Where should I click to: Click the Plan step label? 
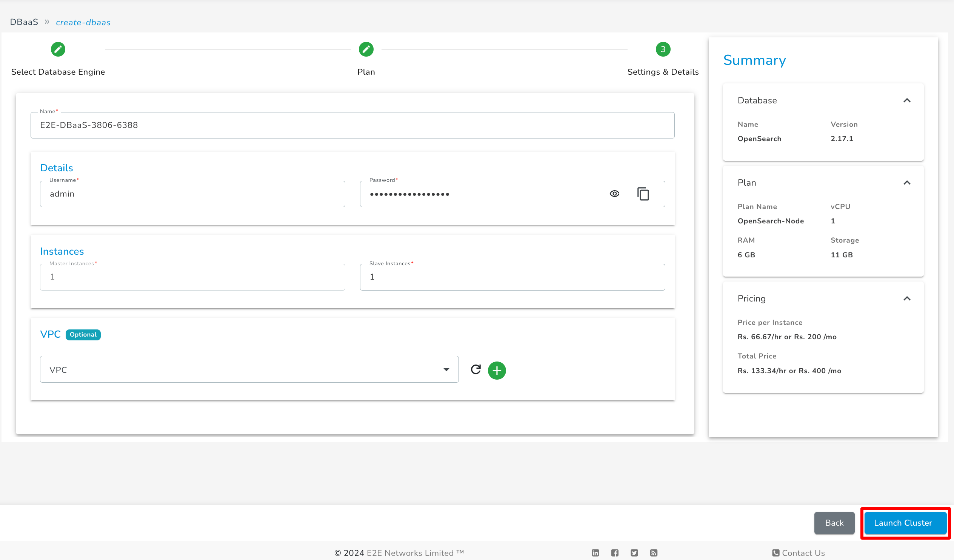coord(366,72)
